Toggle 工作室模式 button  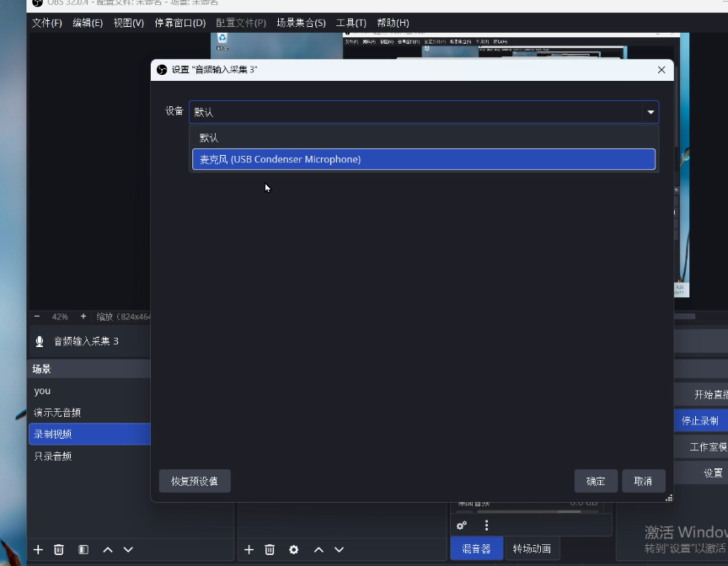click(702, 446)
